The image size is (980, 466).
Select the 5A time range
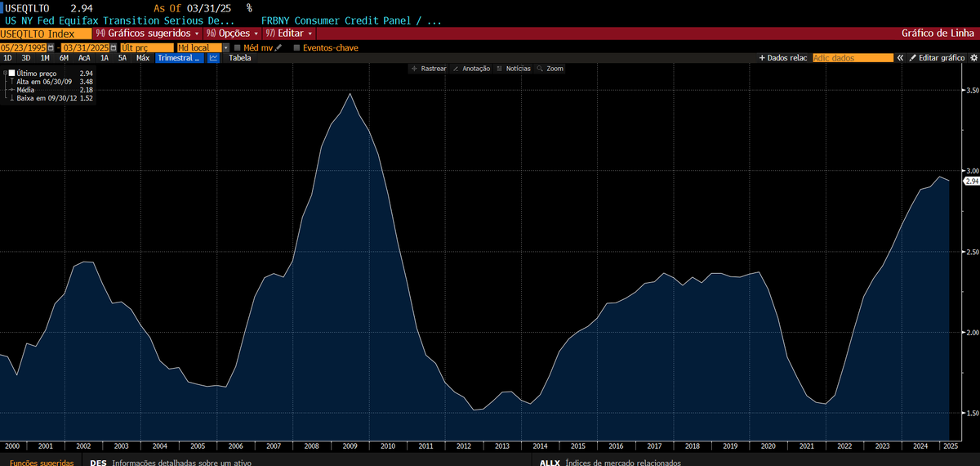[122, 58]
